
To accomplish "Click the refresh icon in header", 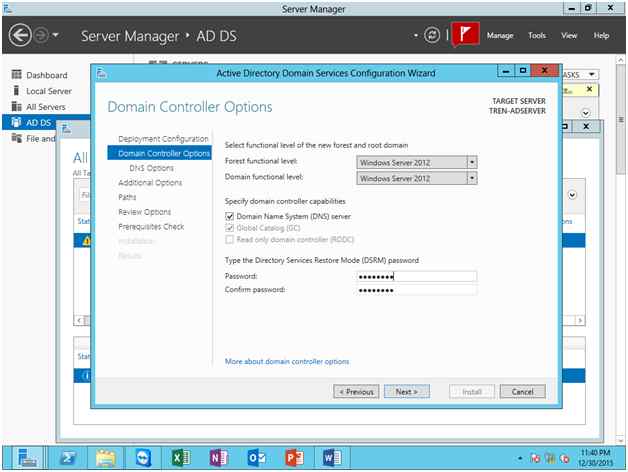I will [x=432, y=35].
